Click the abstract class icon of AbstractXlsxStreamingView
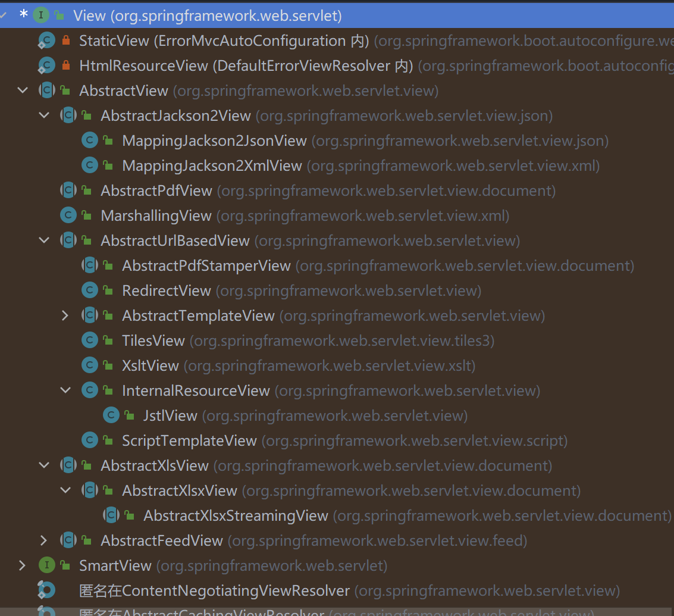The width and height of the screenshot is (674, 616). pyautogui.click(x=111, y=515)
